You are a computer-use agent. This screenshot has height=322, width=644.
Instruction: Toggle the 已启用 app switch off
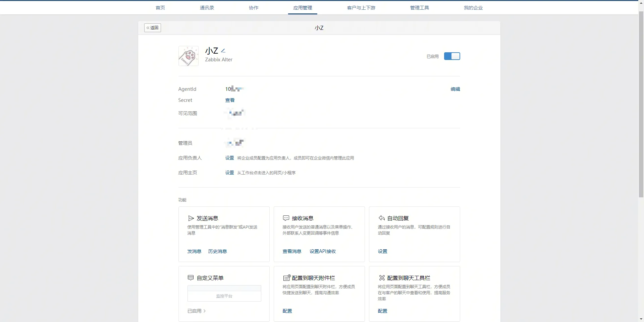(x=452, y=56)
